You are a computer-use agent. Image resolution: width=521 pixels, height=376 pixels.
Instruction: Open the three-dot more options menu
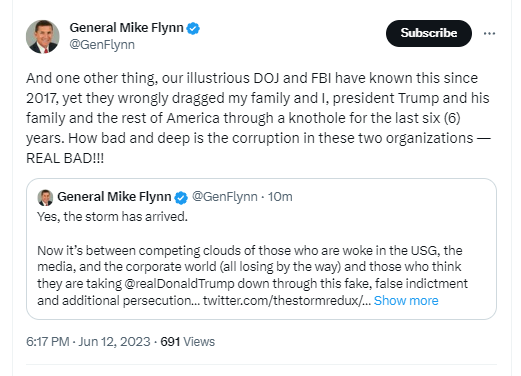[489, 33]
